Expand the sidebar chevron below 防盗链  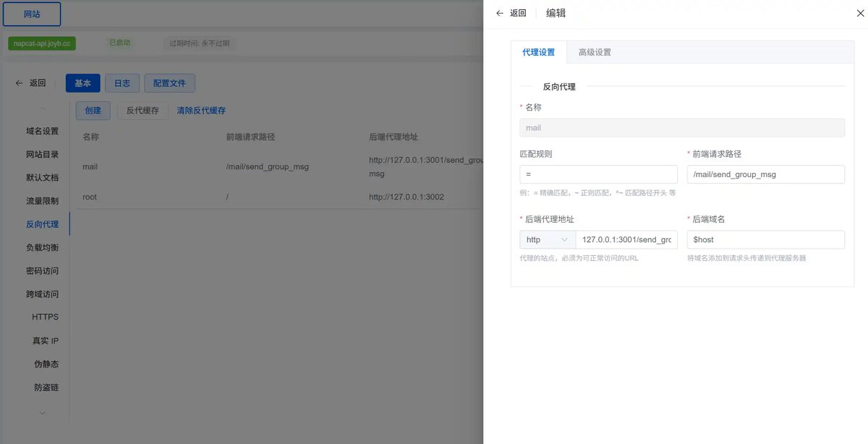coord(42,413)
